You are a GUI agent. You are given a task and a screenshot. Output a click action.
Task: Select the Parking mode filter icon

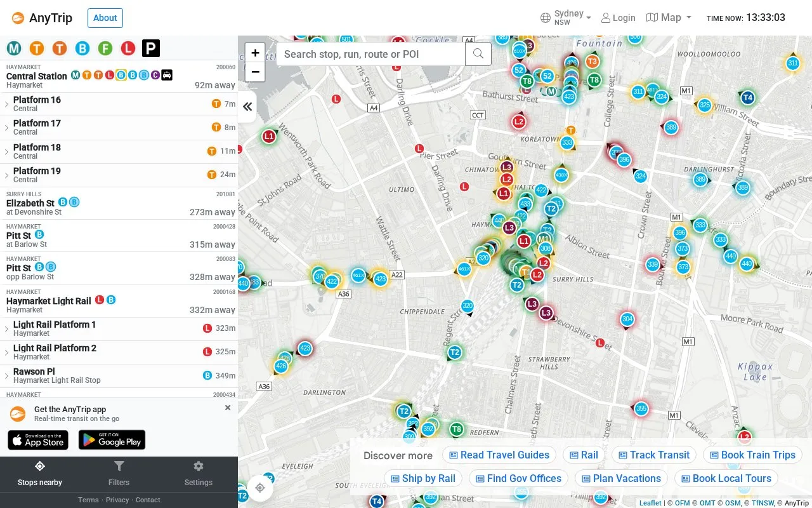[x=151, y=48]
